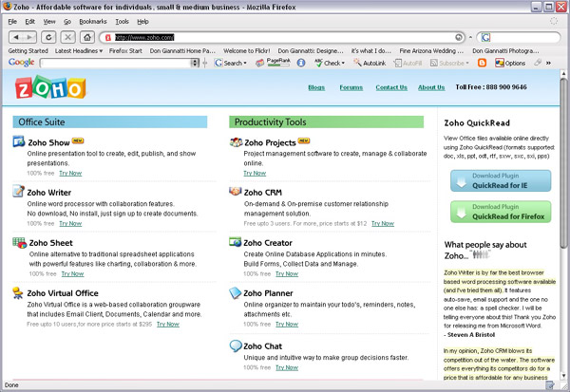The image size is (570, 392).
Task: Click the vertical scrollbar thumb
Action: tap(563, 163)
